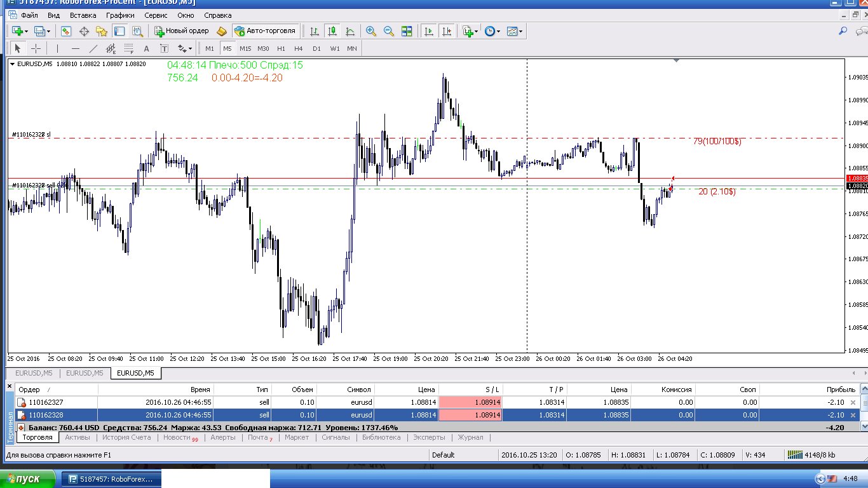
Task: Zoom in on the chart
Action: pyautogui.click(x=371, y=31)
